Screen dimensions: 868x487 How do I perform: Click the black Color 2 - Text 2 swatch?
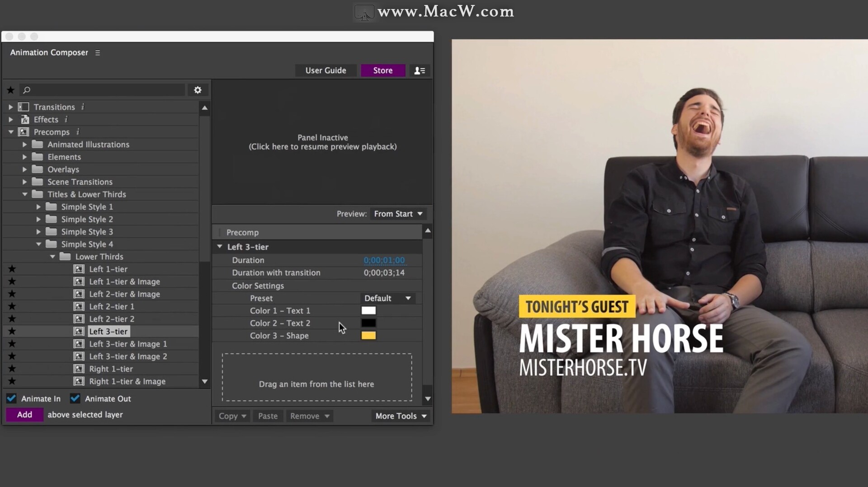[x=368, y=323]
